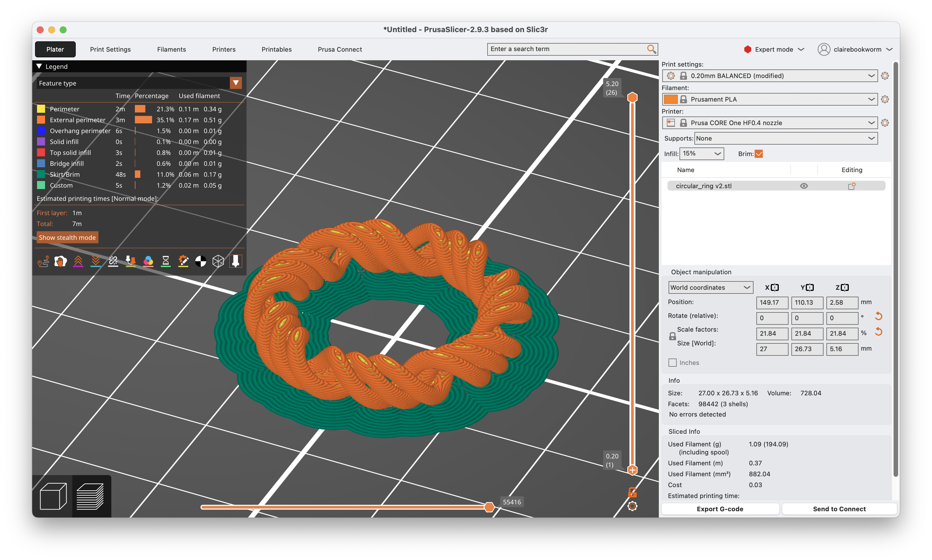Viewport: 932px width, 560px height.
Task: Show color changes in the preview
Action: (148, 261)
